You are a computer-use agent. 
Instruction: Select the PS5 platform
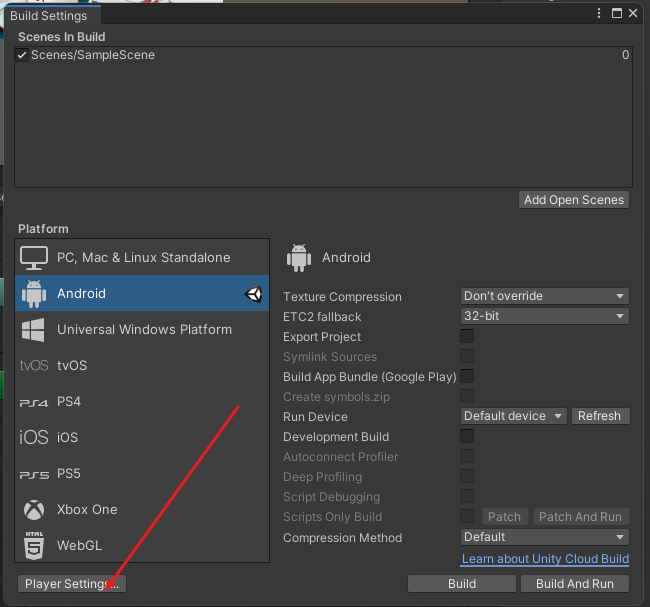point(142,473)
